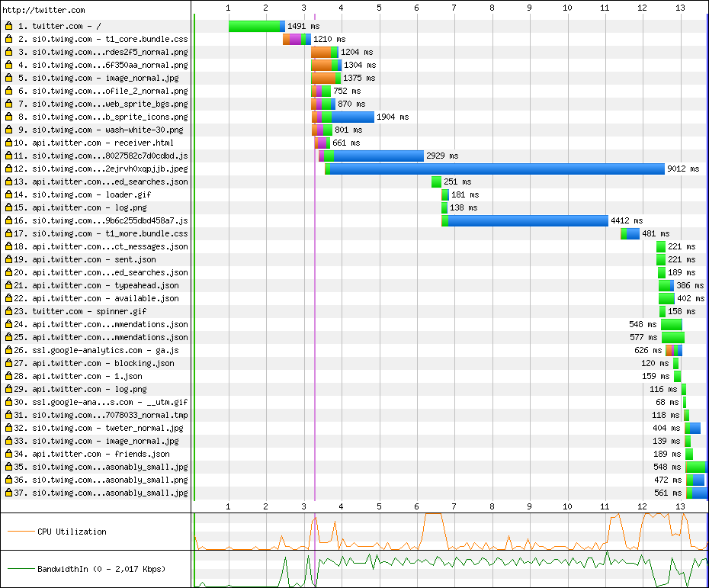Click the lock icon for request 1 twitter.com

(8, 26)
